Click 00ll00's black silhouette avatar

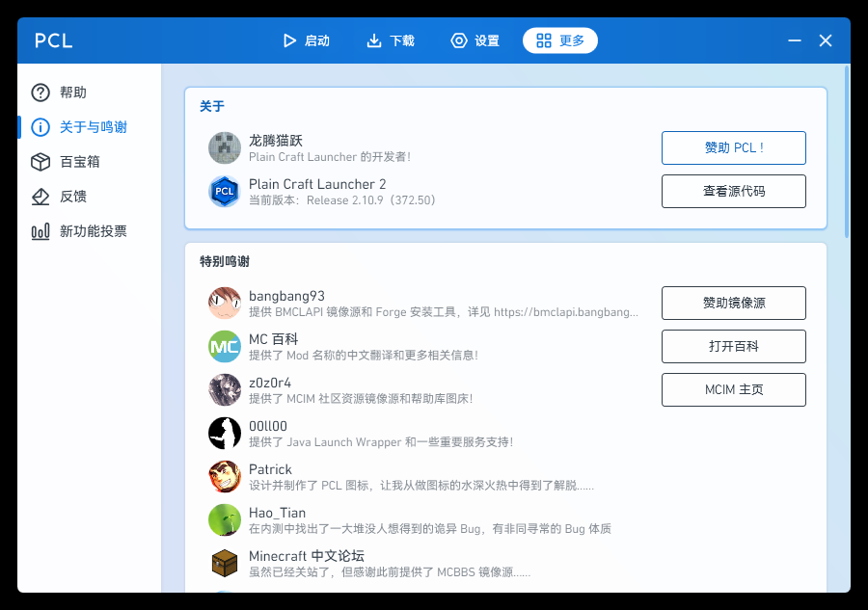(225, 433)
